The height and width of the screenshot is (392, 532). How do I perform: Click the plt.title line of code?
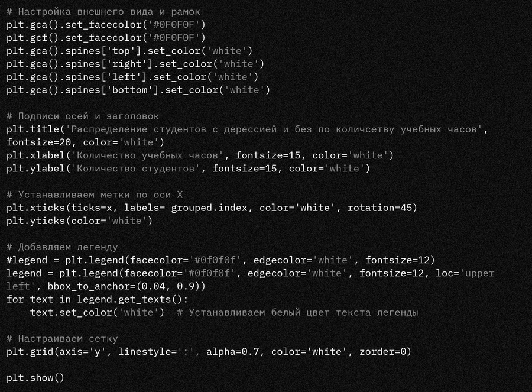click(x=247, y=129)
